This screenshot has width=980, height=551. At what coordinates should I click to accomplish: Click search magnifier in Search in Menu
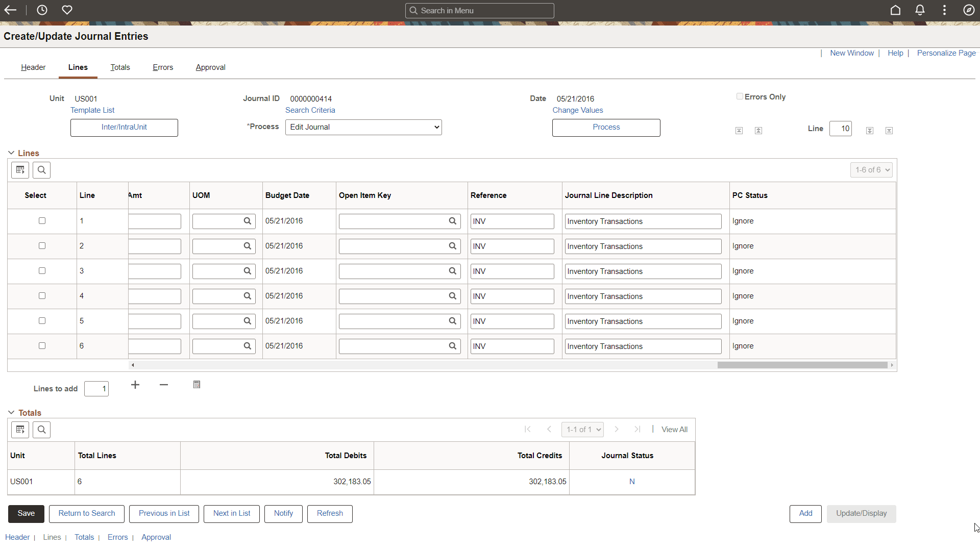413,10
